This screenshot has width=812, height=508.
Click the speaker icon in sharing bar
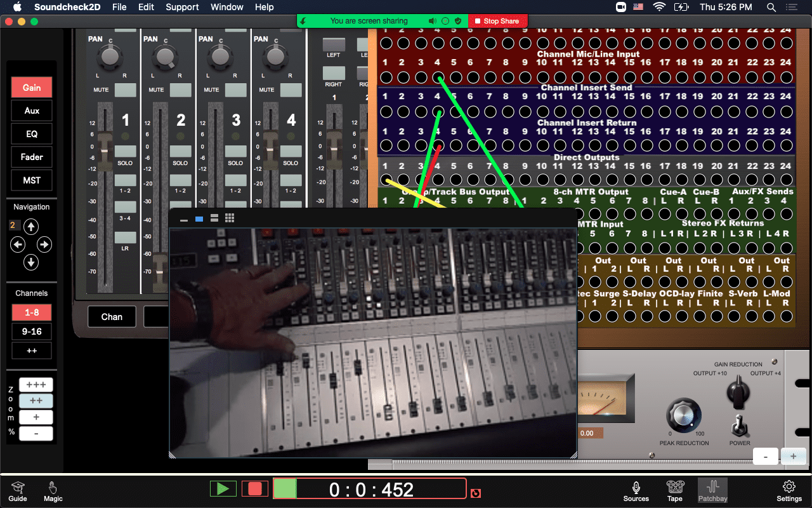[x=433, y=21]
